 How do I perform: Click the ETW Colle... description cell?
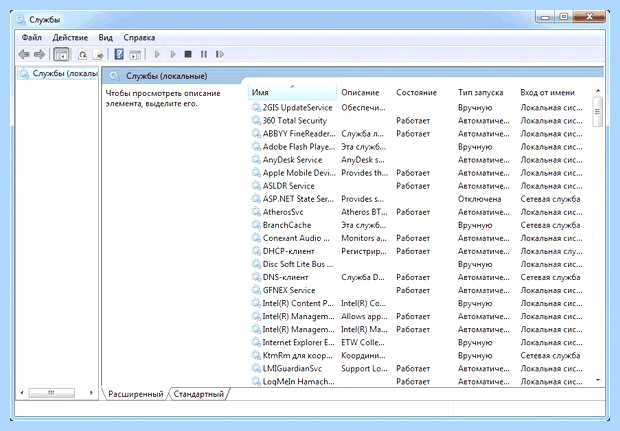(363, 342)
